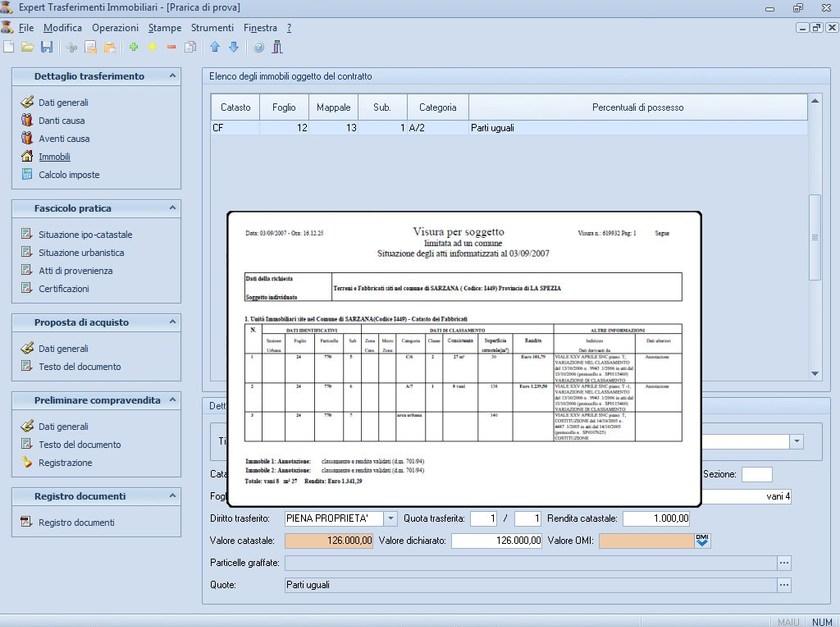The height and width of the screenshot is (627, 840).
Task: Click the OMI lookup icon next to Valore OMI
Action: [702, 541]
